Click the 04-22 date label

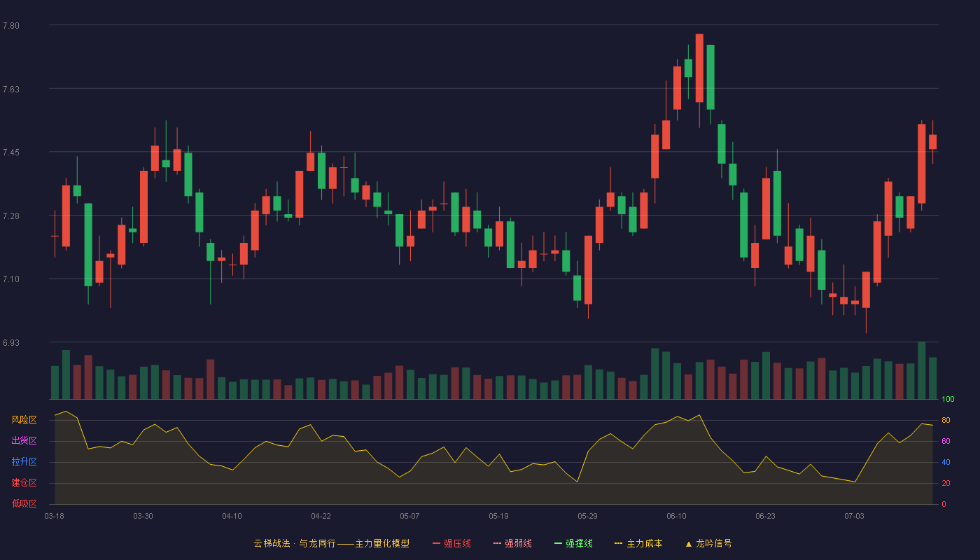click(x=321, y=516)
